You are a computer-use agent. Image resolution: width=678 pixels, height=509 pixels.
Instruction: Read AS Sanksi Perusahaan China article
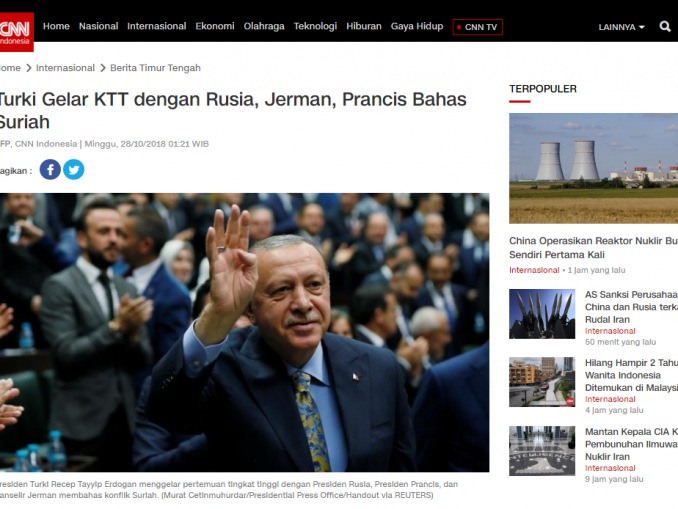pos(631,307)
